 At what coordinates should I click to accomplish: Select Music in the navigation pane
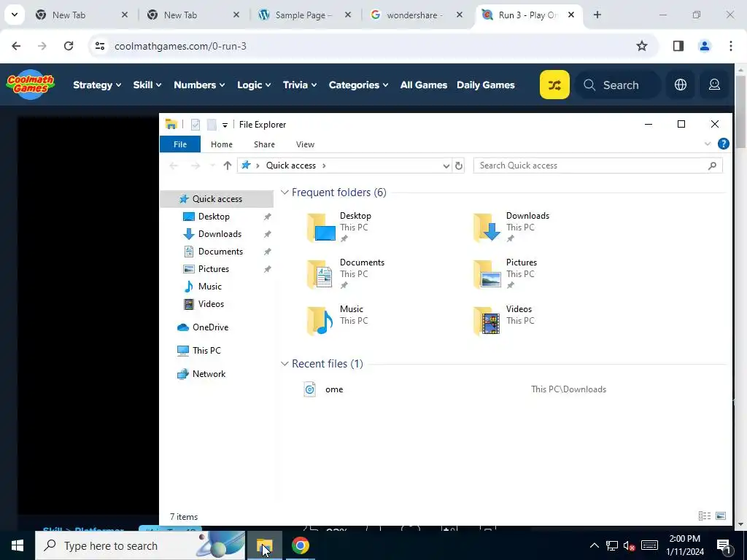pos(209,286)
